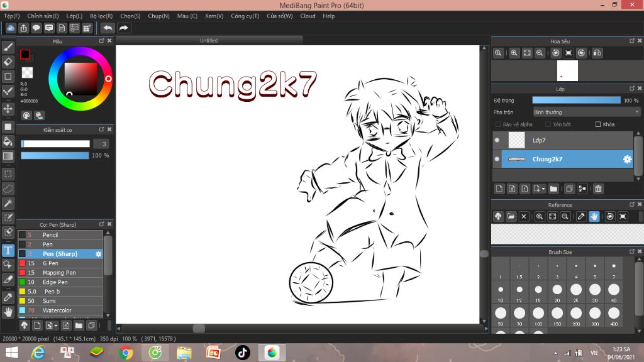The height and width of the screenshot is (362, 644).
Task: Delete layer using the trash icon
Action: tap(598, 189)
